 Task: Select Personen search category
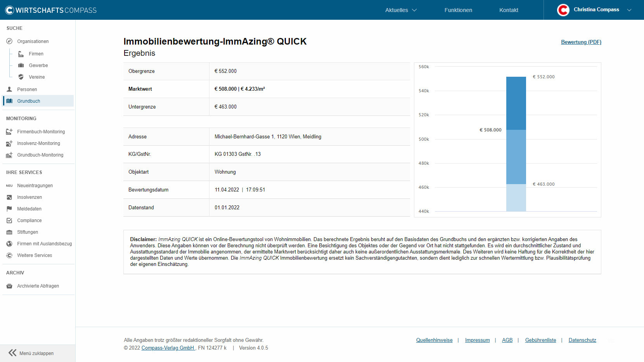pos(27,90)
